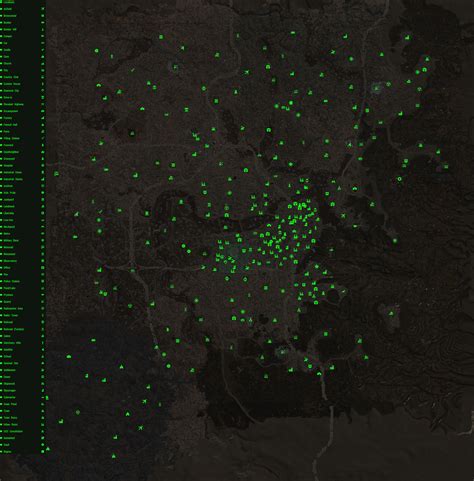474x481 pixels.
Task: Click the Cave marker icon in legend
Action: click(x=43, y=57)
